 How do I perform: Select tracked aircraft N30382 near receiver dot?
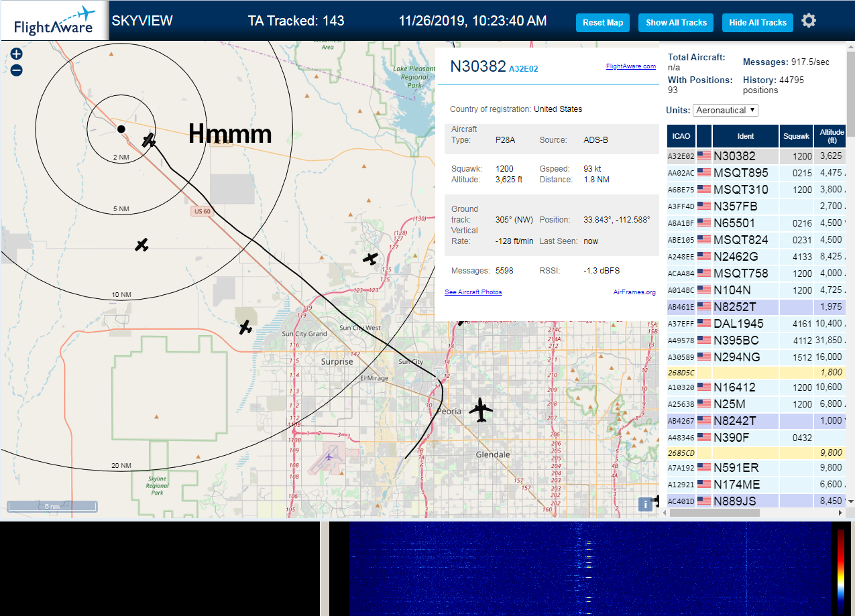click(x=149, y=140)
